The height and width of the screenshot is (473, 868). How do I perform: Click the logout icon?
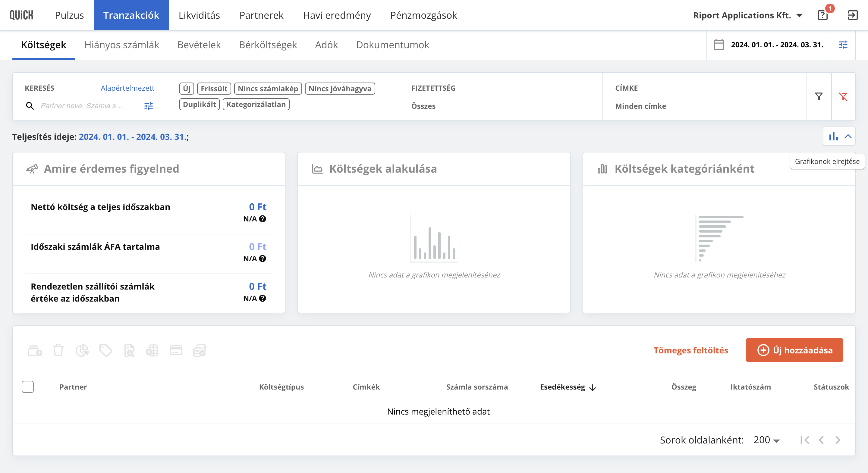coord(853,15)
